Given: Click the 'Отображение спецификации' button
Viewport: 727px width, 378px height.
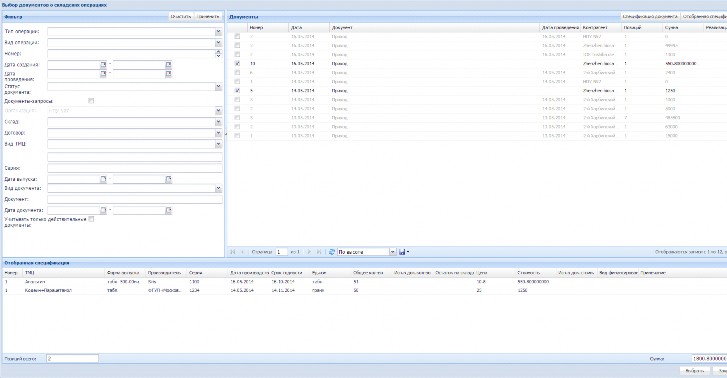Looking at the screenshot, I should click(704, 16).
